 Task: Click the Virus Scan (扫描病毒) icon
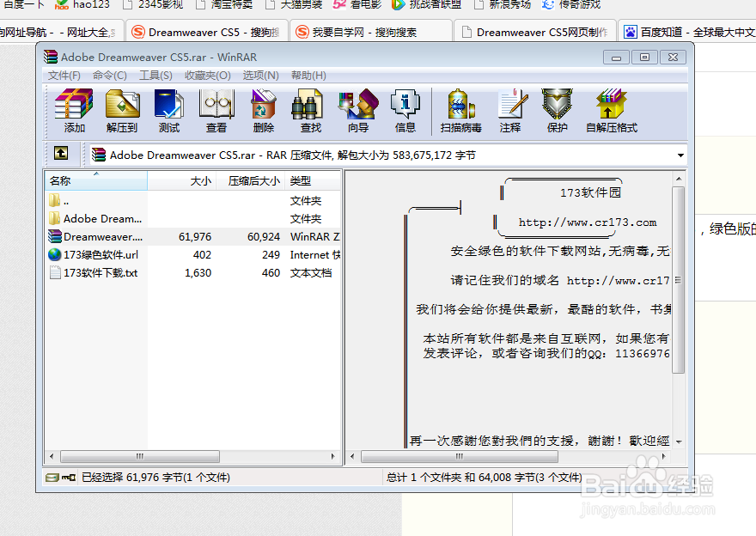coord(461,111)
